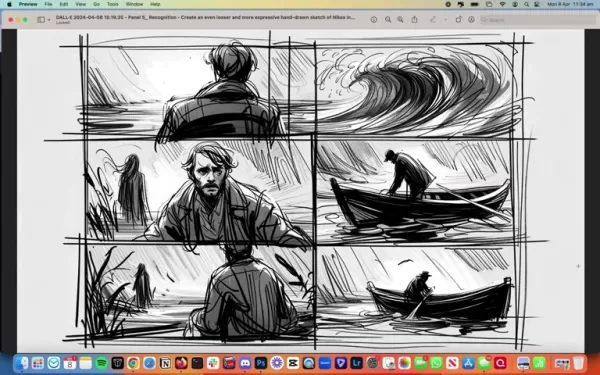Open Launchpad from the dock
The height and width of the screenshot is (375, 600).
(38, 363)
